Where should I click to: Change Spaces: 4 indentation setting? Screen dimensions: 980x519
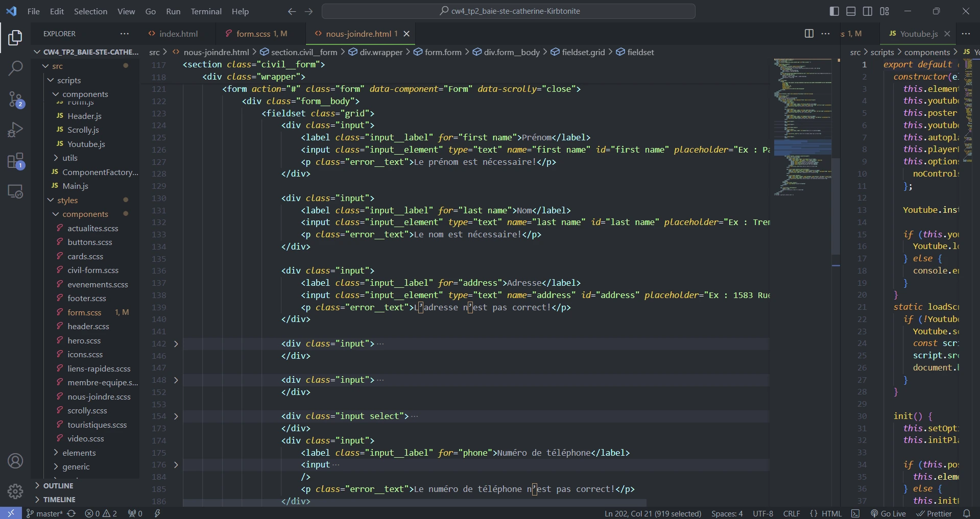[x=727, y=513]
